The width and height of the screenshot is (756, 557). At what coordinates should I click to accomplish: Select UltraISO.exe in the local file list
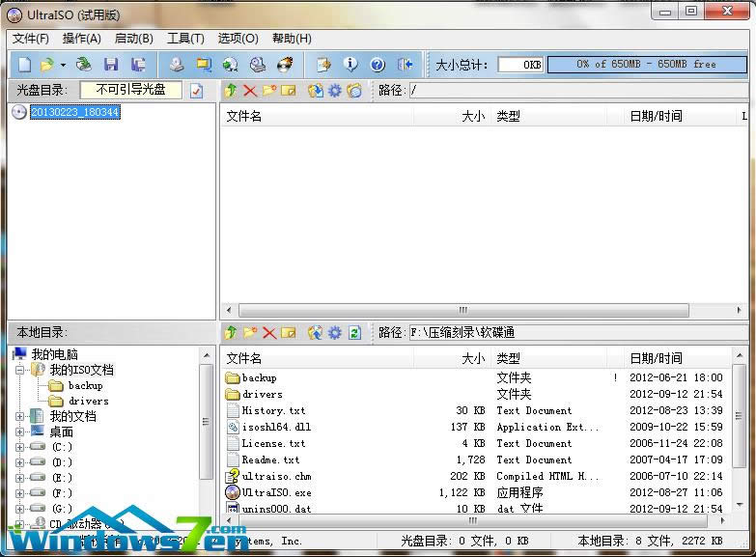click(276, 492)
